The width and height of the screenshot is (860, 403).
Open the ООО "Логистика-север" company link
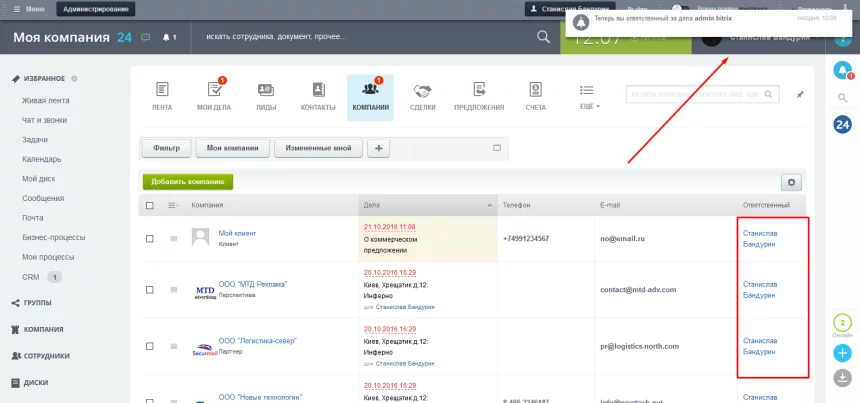point(257,341)
